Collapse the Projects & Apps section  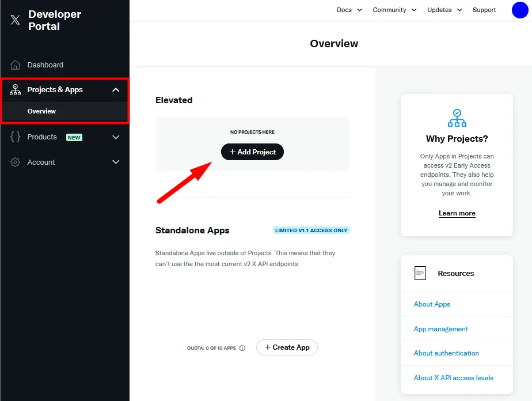click(x=116, y=90)
